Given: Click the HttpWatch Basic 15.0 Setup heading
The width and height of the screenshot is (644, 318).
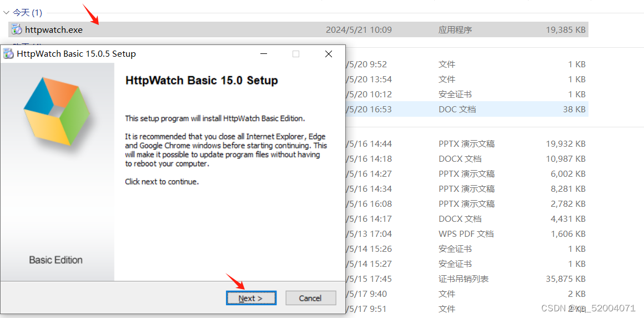Looking at the screenshot, I should pyautogui.click(x=201, y=80).
